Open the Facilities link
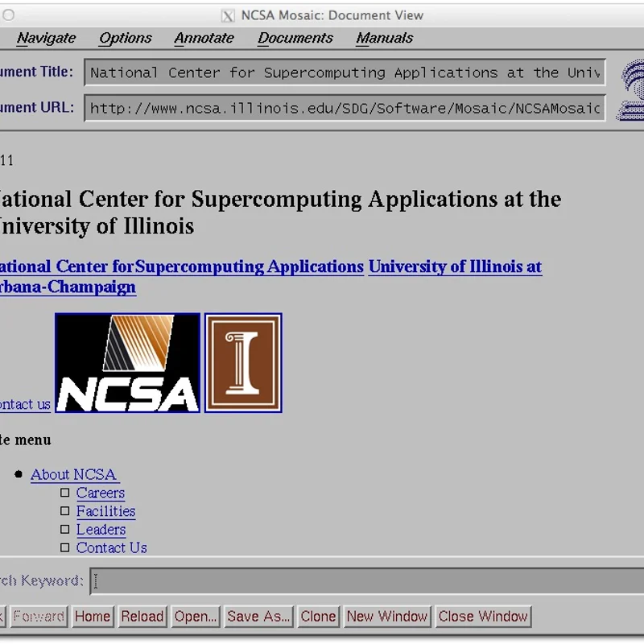Viewport: 644px width, 644px height. point(105,511)
